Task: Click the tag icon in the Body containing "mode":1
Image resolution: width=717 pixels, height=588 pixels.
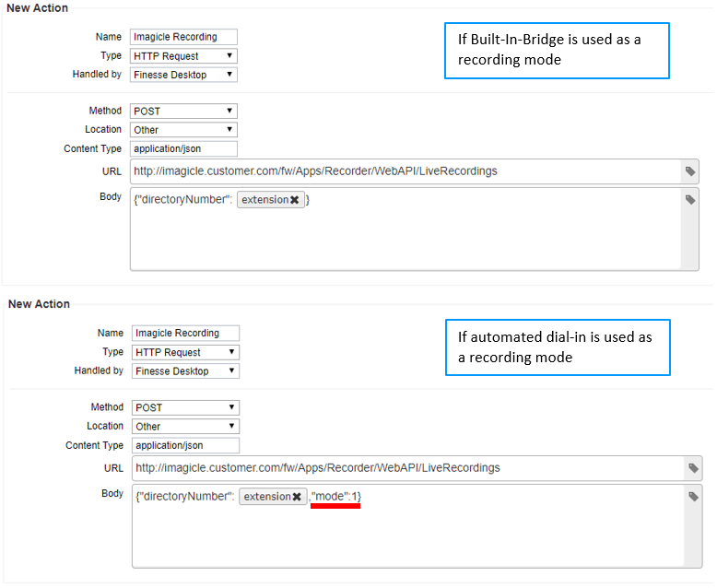Action: pyautogui.click(x=693, y=497)
